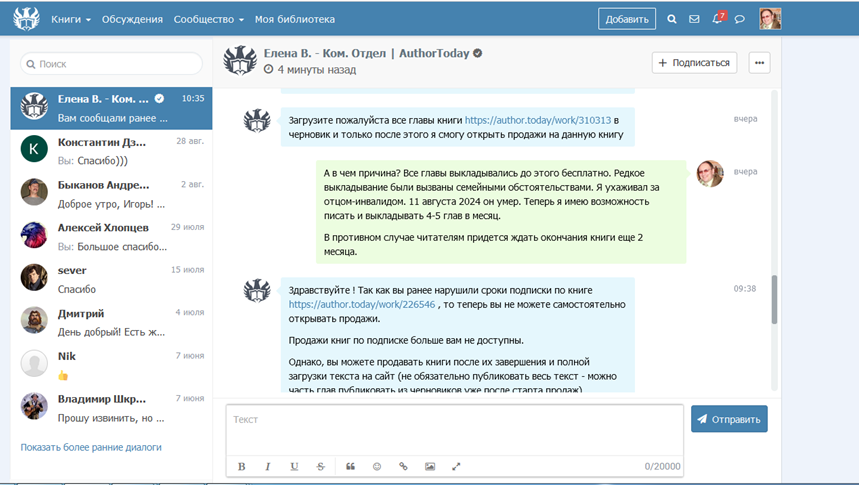Image resolution: width=859 pixels, height=485 pixels.
Task: Insert a blockquote in the message
Action: tap(350, 466)
